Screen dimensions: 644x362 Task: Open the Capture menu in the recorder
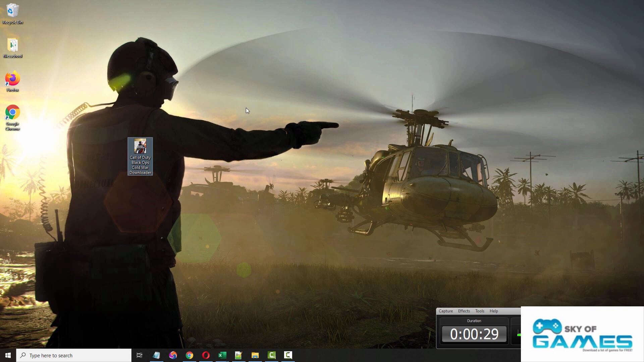click(446, 311)
